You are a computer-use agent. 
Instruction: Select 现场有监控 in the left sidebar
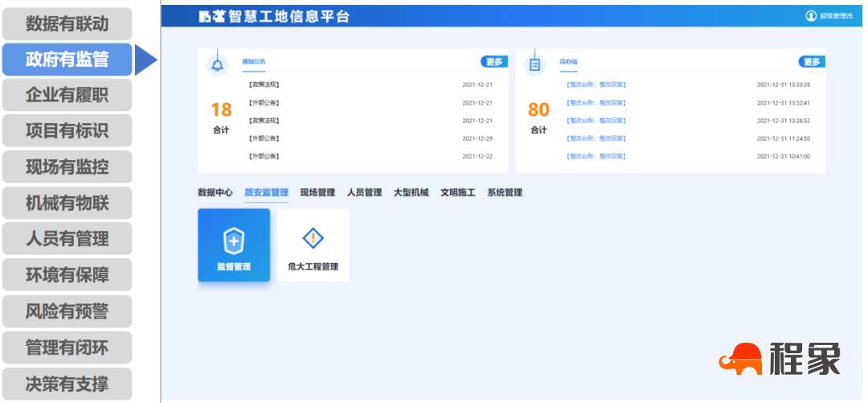pyautogui.click(x=67, y=167)
